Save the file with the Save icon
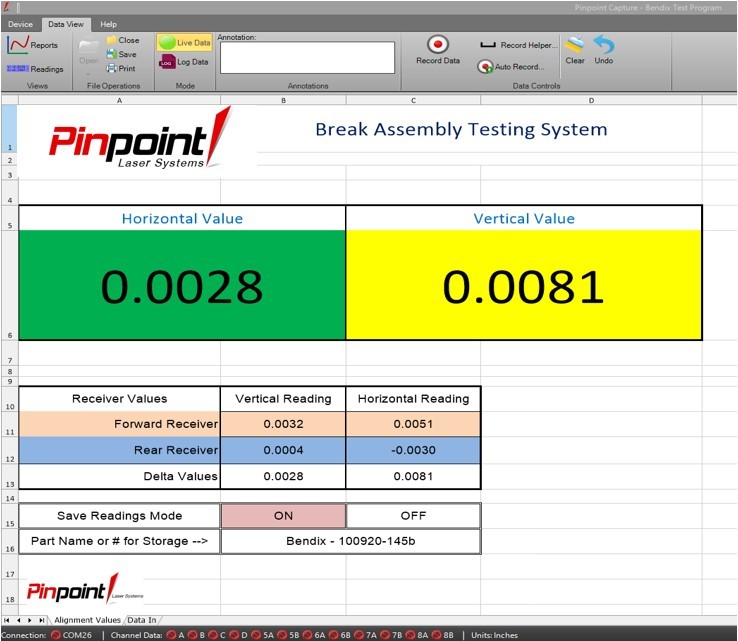The height and width of the screenshot is (641, 738). click(121, 54)
